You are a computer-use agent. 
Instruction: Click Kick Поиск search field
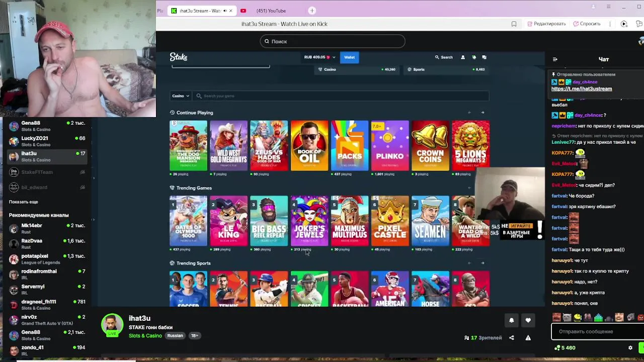pos(333,41)
